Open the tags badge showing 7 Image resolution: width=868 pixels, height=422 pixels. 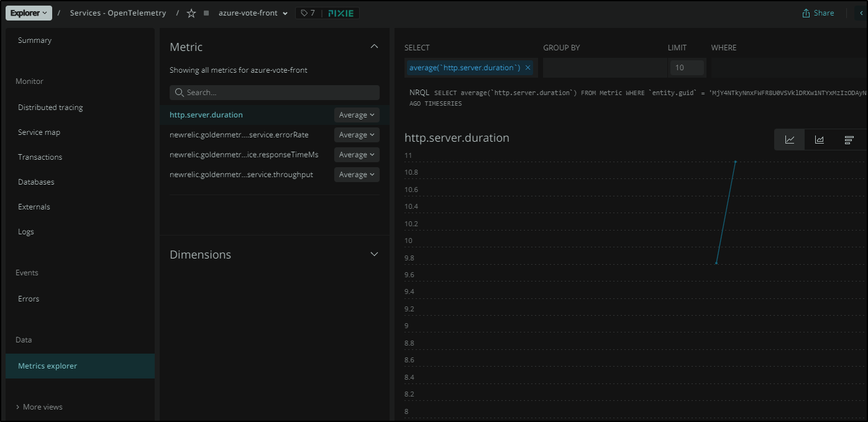click(x=308, y=13)
